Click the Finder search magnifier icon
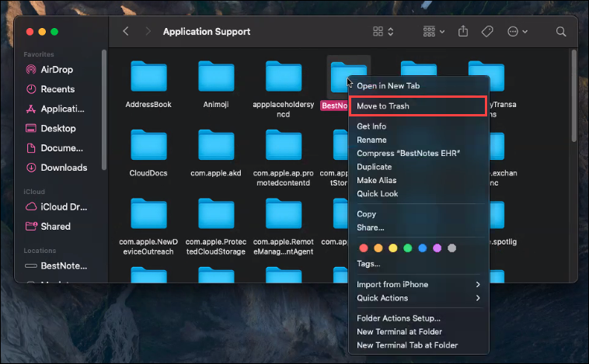Image resolution: width=589 pixels, height=364 pixels. tap(561, 32)
